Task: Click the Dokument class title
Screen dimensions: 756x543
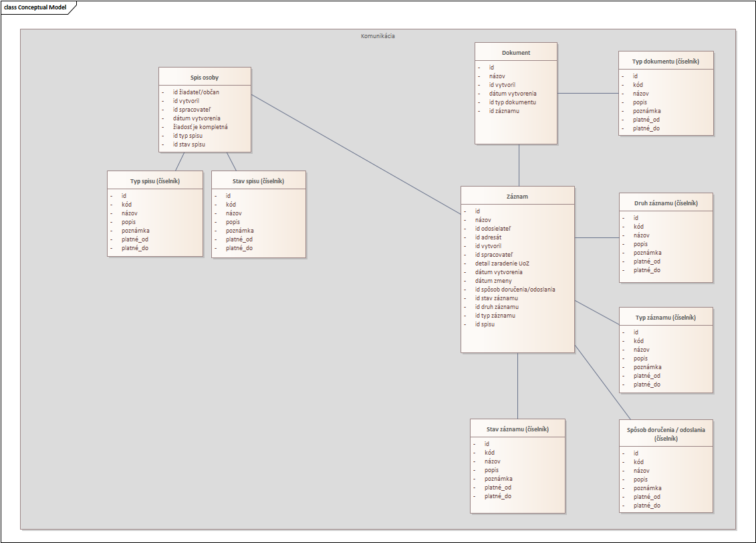Action: click(x=516, y=53)
